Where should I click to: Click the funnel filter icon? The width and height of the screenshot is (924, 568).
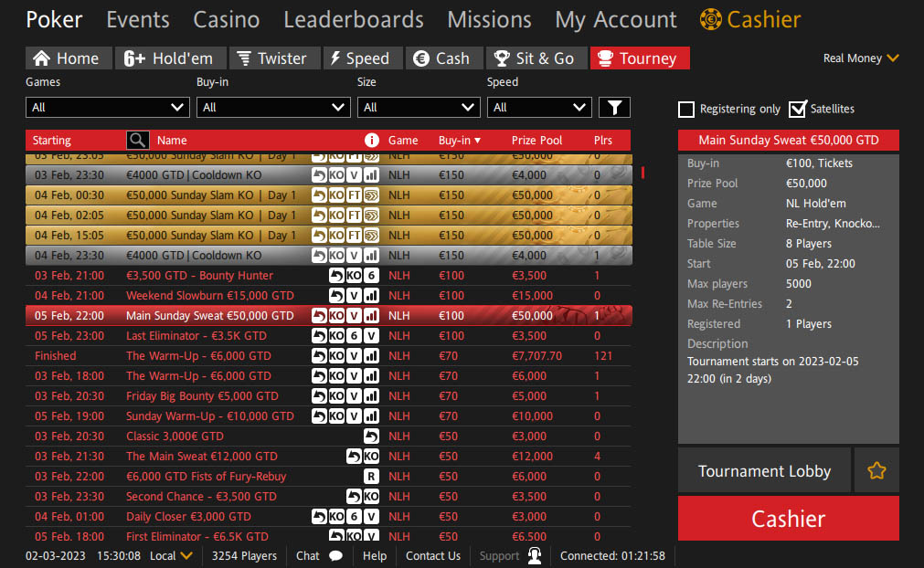614,108
